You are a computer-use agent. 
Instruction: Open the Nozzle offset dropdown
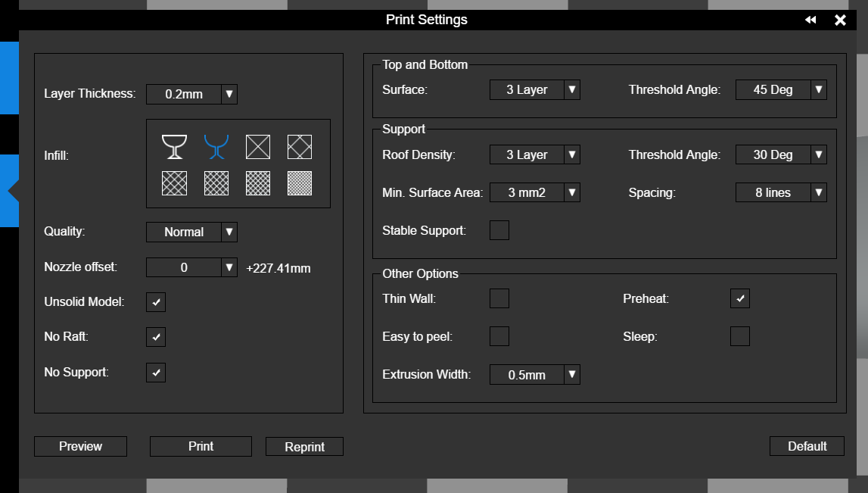click(191, 267)
